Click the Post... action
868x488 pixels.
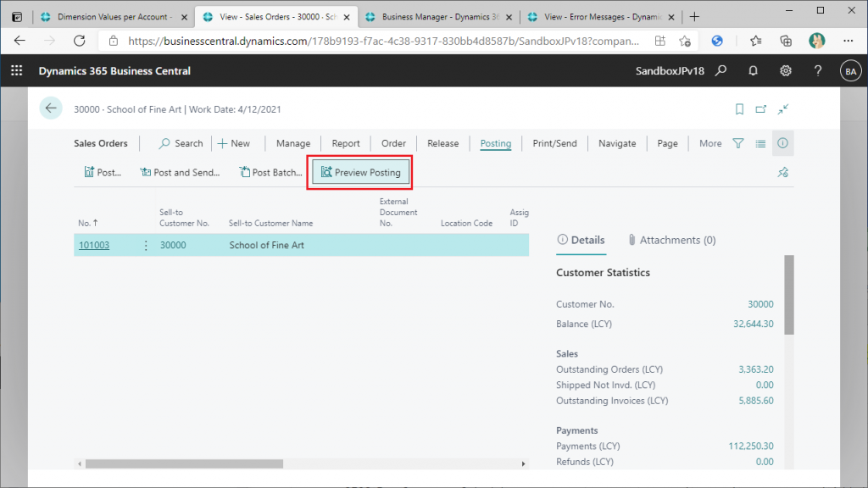tap(103, 173)
